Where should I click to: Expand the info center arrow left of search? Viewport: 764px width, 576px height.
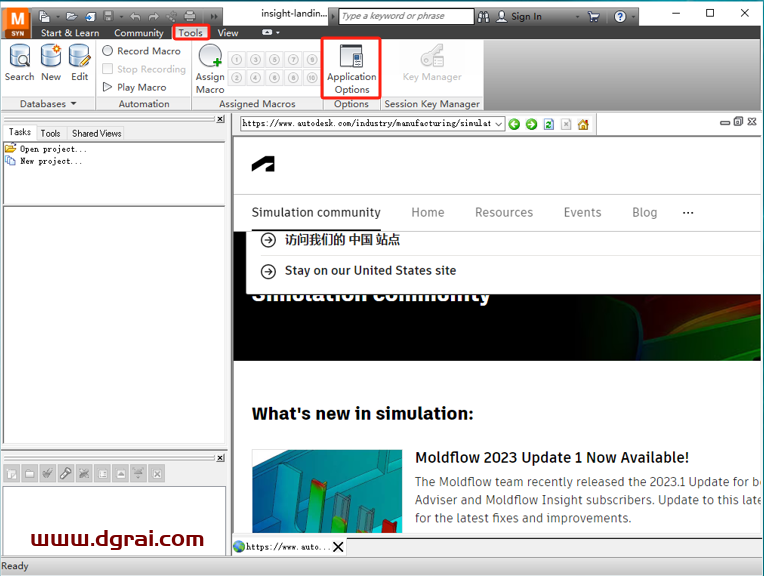[333, 17]
